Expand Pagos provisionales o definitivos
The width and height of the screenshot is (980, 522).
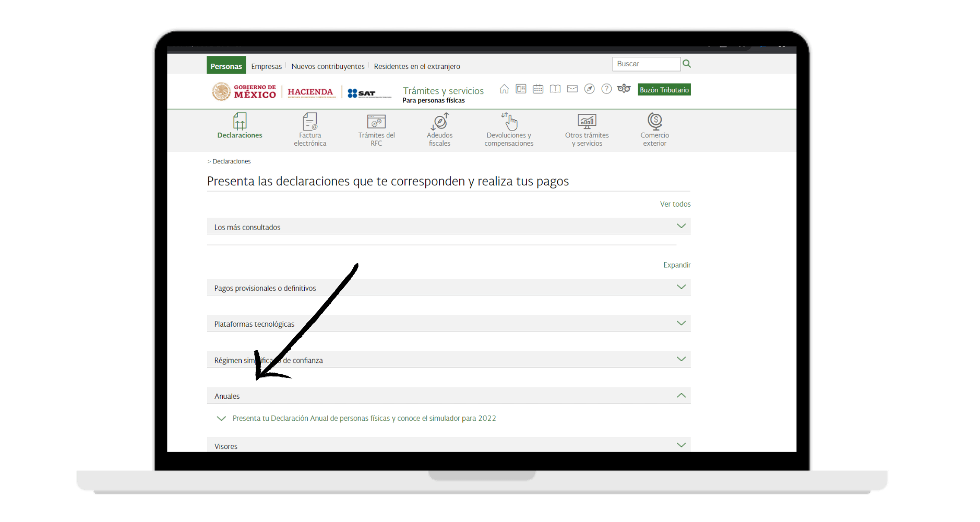click(680, 287)
